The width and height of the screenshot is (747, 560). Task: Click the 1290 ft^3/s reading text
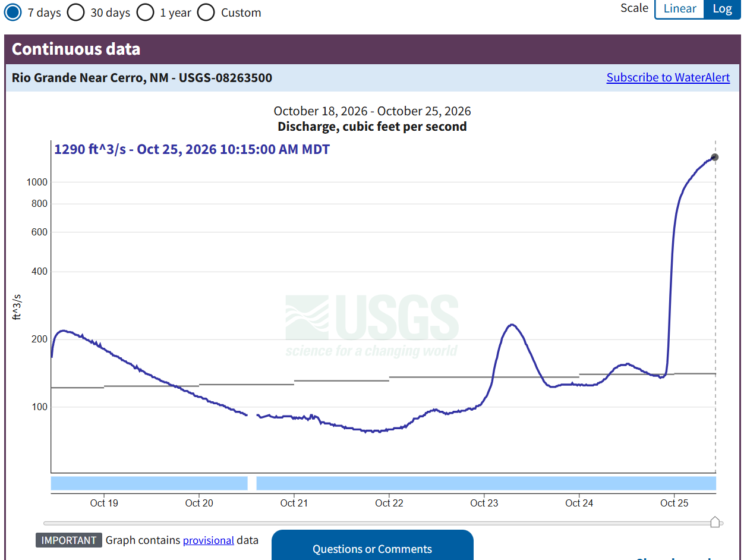(x=192, y=149)
